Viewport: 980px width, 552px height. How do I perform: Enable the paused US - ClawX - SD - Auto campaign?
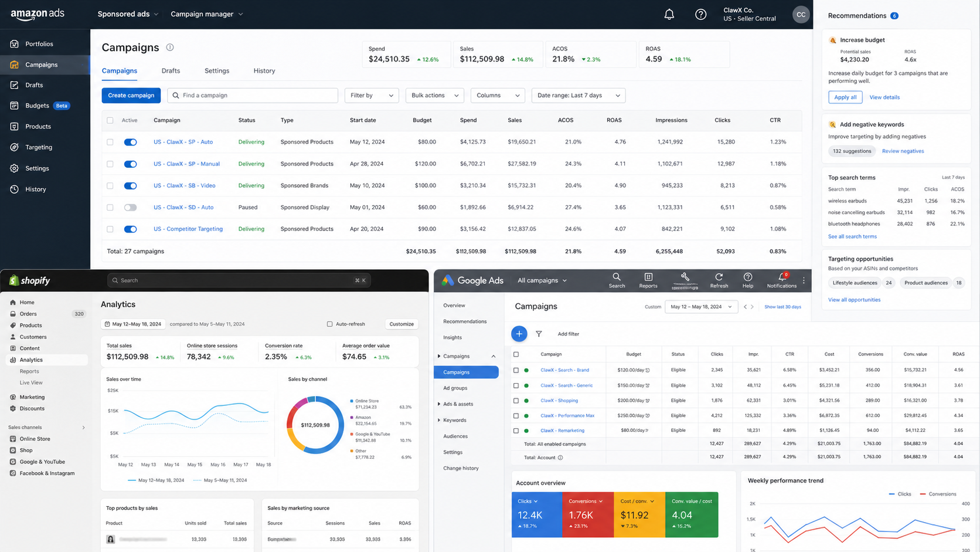point(130,207)
